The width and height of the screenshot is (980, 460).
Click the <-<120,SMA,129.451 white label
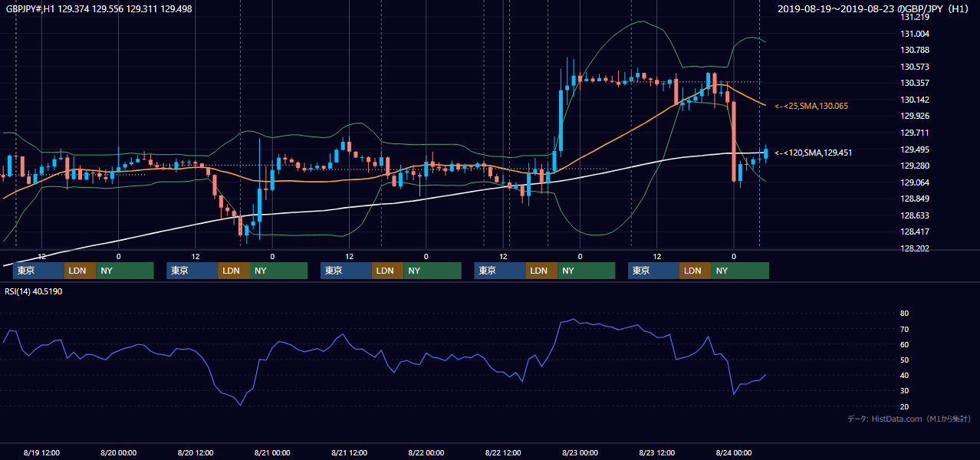pyautogui.click(x=813, y=153)
